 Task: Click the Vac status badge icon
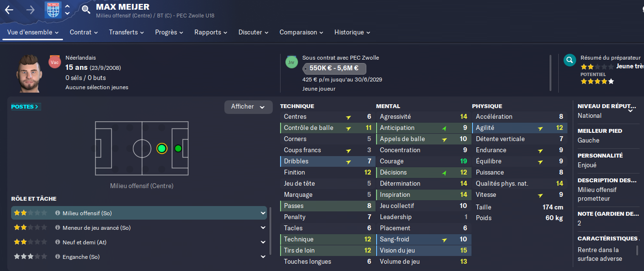[55, 62]
